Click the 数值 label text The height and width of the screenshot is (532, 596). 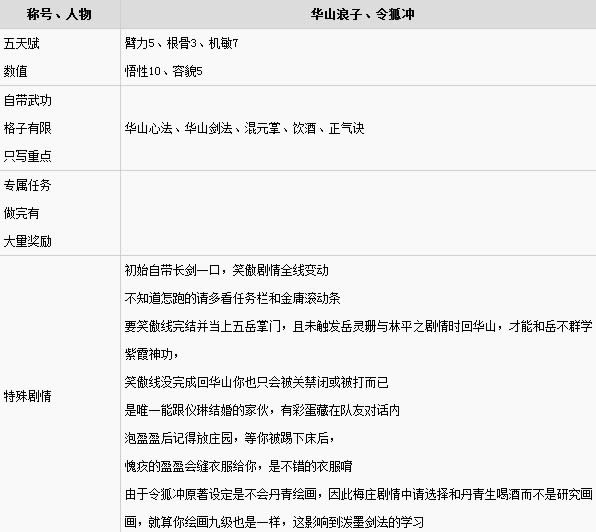pos(16,71)
